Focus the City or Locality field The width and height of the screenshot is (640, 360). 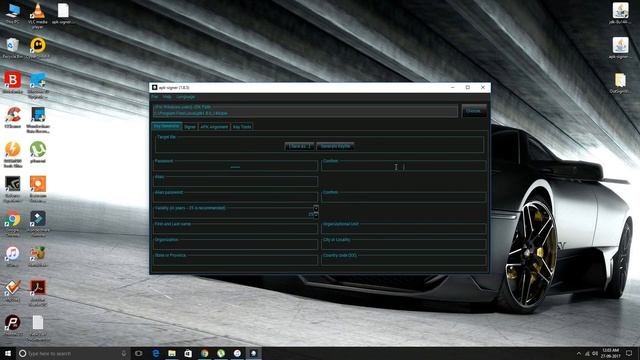(x=404, y=244)
